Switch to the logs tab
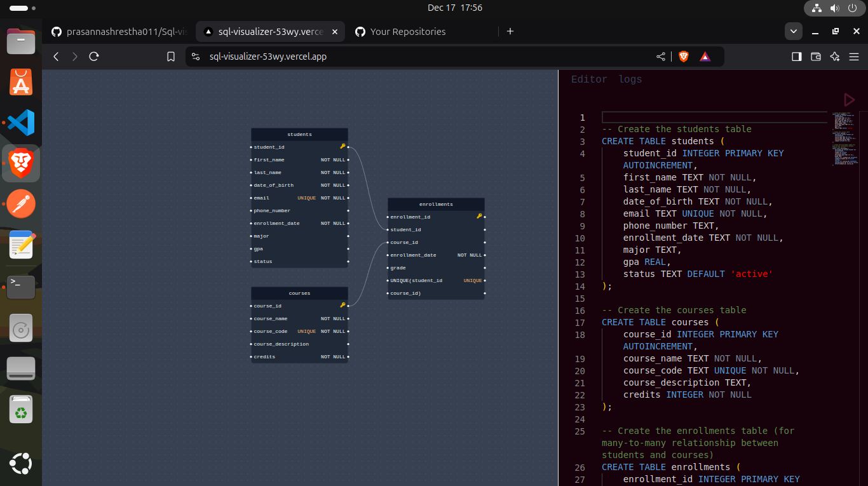The image size is (868, 486). [x=630, y=79]
